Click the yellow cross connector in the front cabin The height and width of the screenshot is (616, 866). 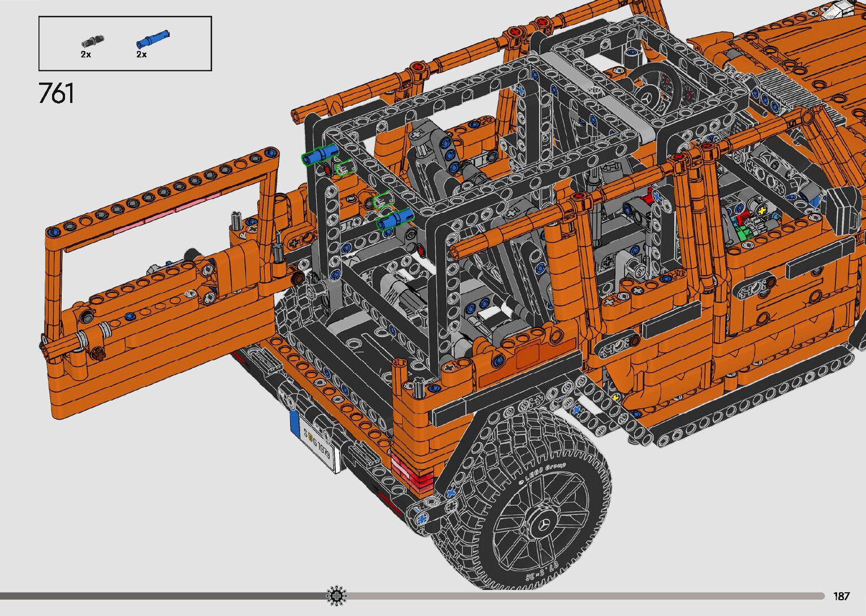[762, 210]
